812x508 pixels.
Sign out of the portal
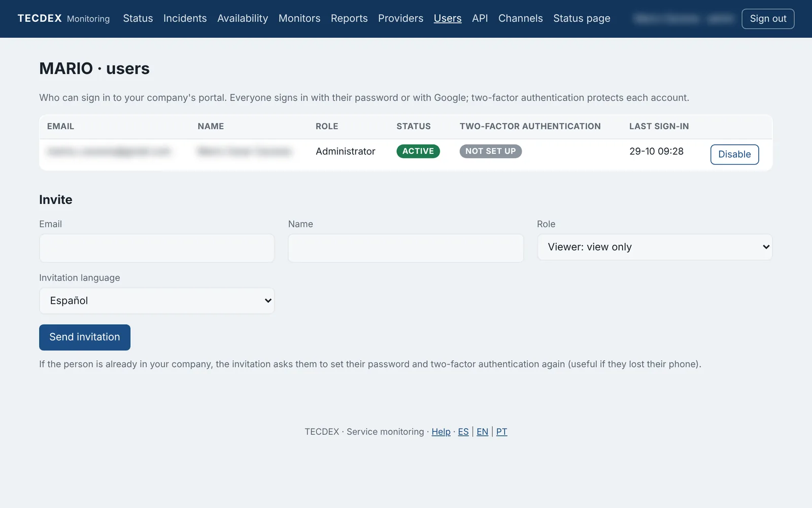[768, 19]
